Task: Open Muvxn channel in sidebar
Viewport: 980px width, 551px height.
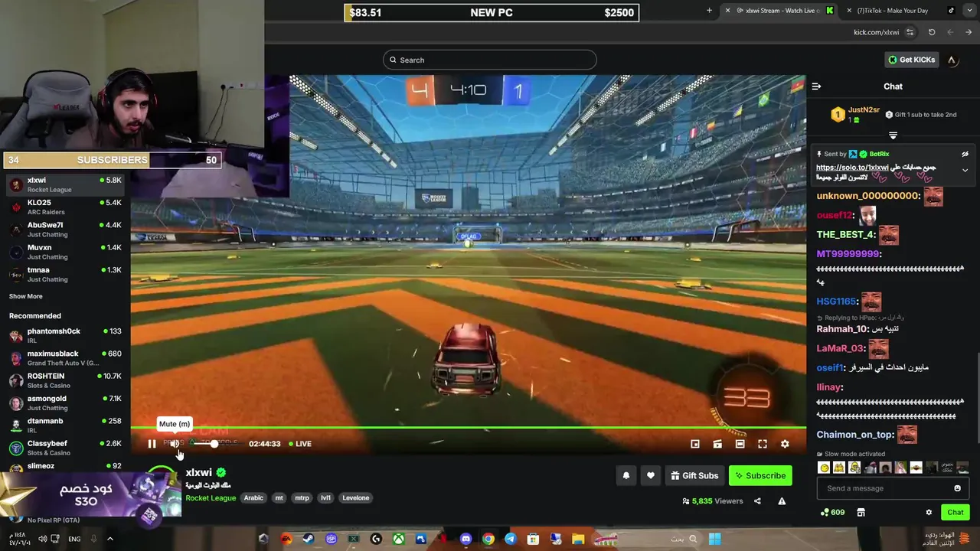Action: [x=65, y=252]
